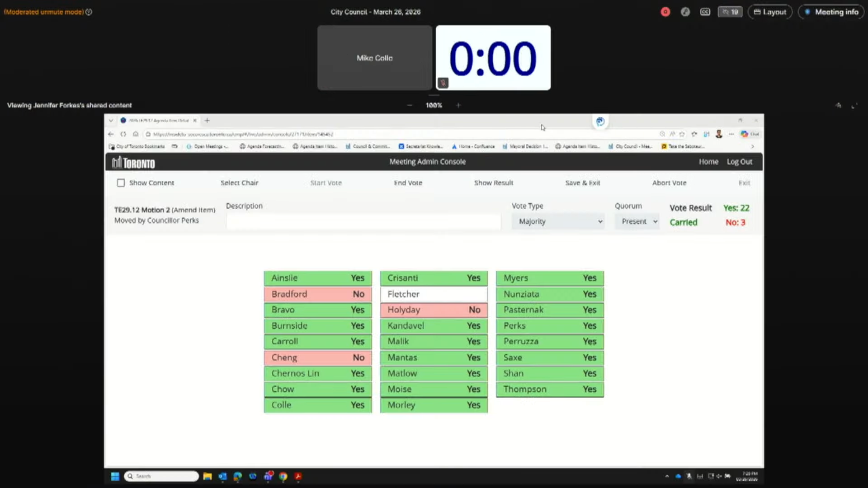Screen dimensions: 868x488
Task: Select the 0:00 timer video tile
Action: pyautogui.click(x=493, y=58)
